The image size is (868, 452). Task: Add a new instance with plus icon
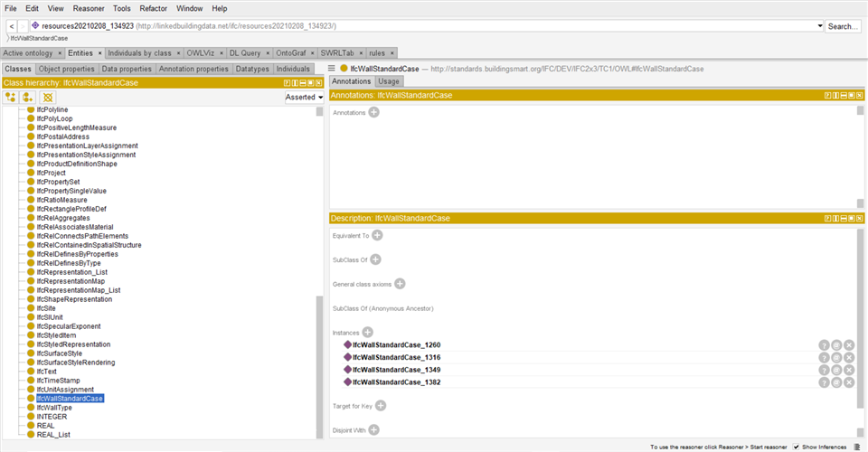coord(368,333)
